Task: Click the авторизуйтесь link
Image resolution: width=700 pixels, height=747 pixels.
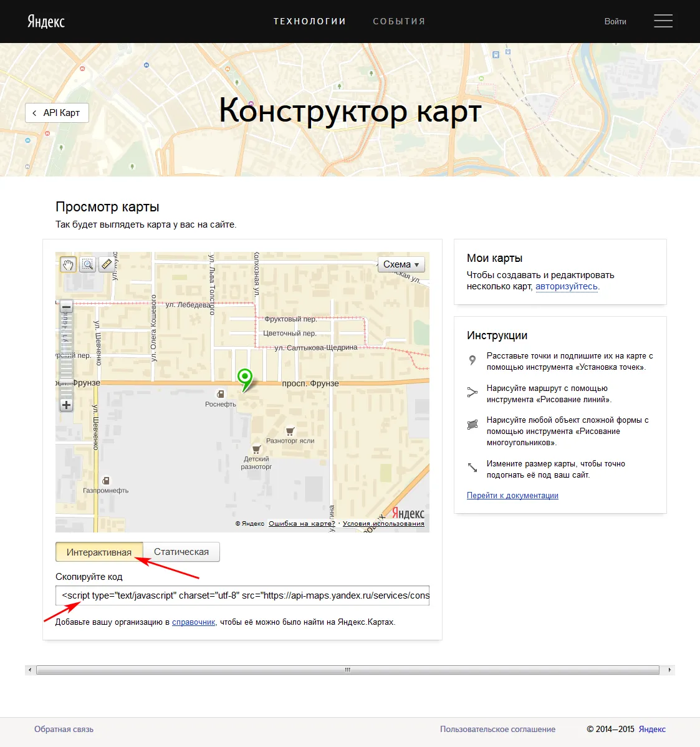Action: [x=566, y=286]
